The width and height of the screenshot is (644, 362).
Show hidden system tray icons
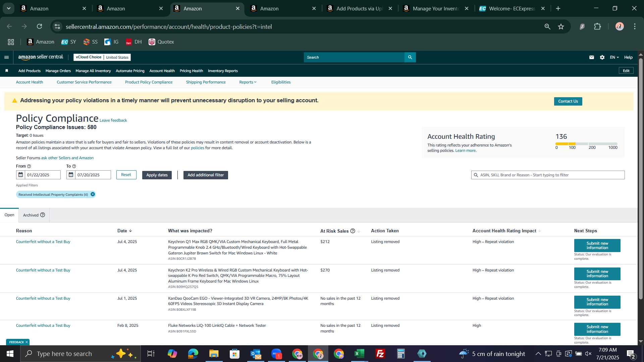point(538,354)
